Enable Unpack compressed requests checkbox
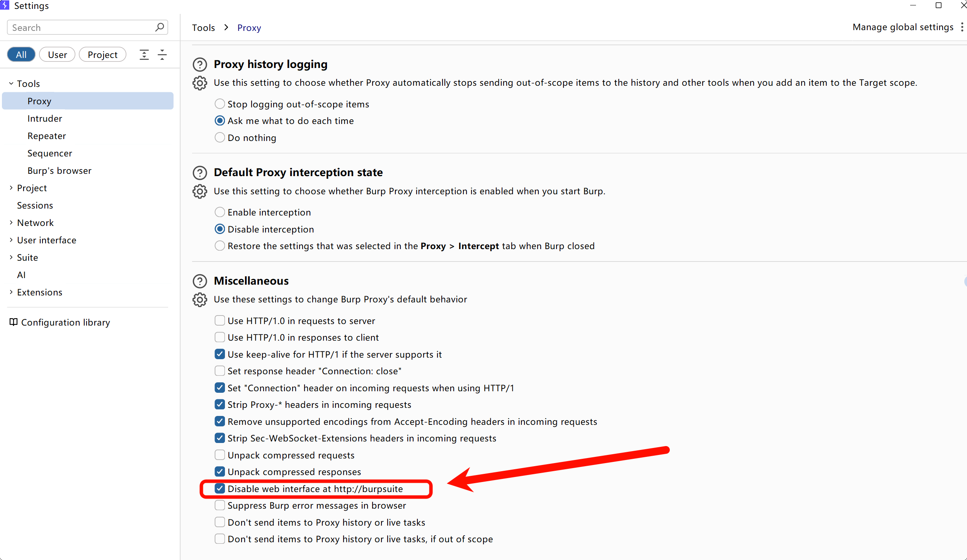The width and height of the screenshot is (967, 560). [x=220, y=455]
